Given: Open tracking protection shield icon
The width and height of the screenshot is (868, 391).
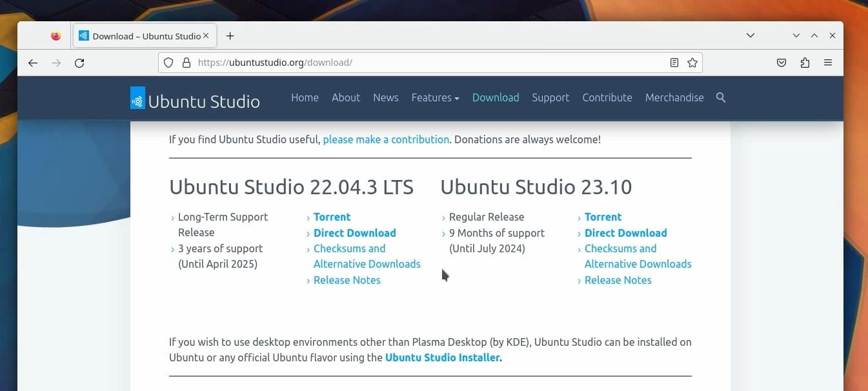Looking at the screenshot, I should (x=168, y=63).
